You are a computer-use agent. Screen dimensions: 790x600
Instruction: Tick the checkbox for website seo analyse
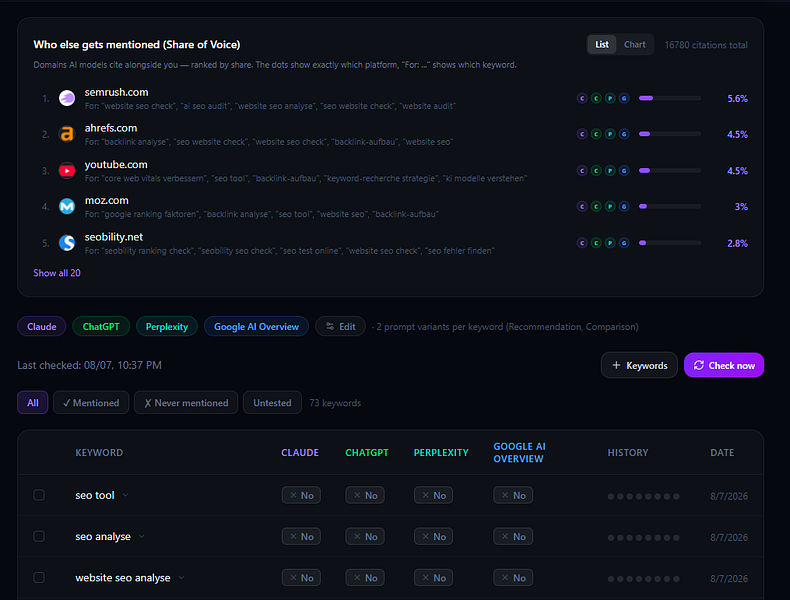(x=39, y=578)
